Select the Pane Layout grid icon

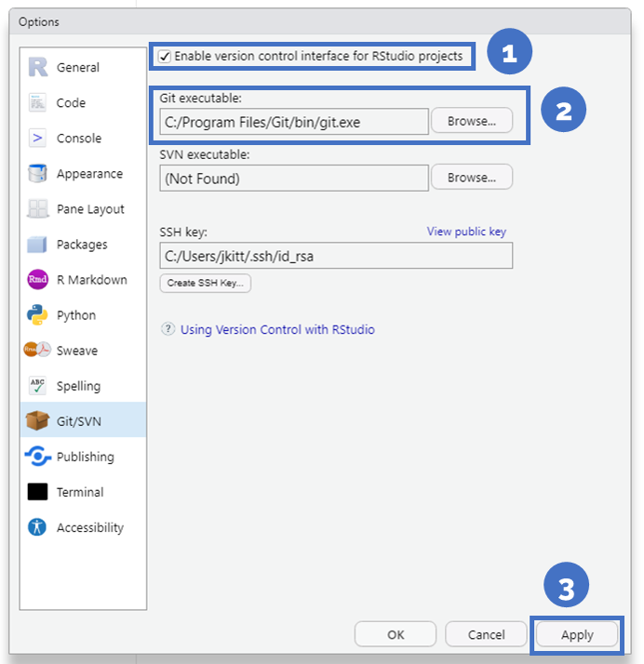(37, 209)
